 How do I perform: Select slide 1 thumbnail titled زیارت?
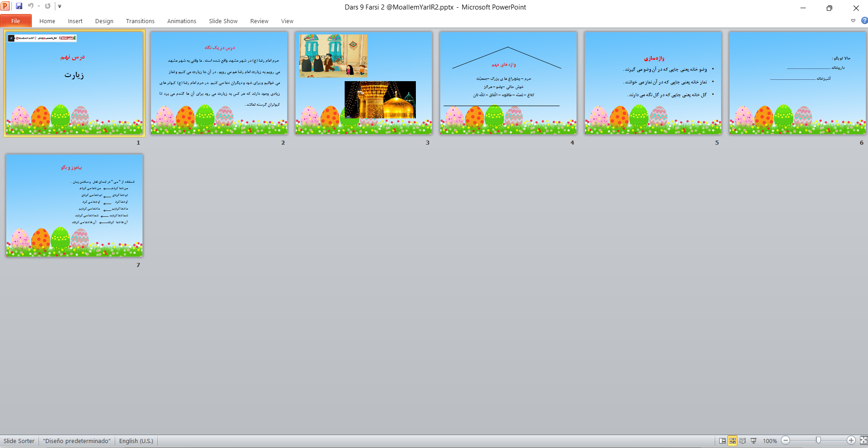tap(74, 83)
